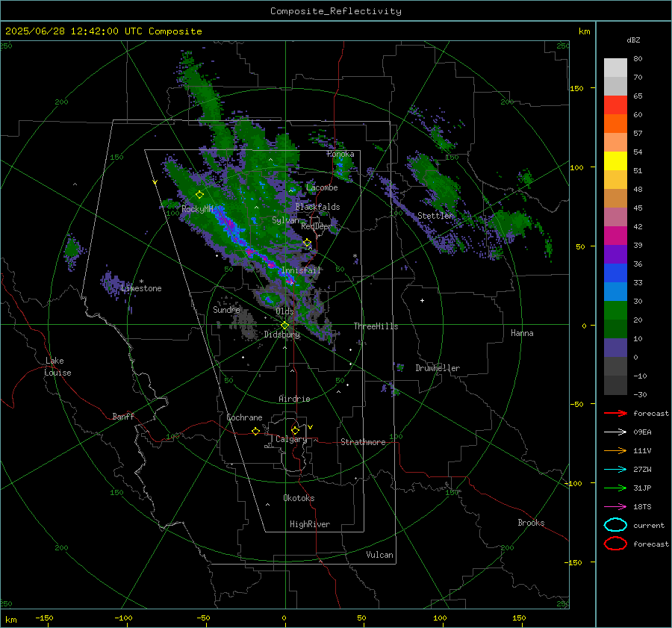The height and width of the screenshot is (628, 672).
Task: Click the red forecast ellipse legend icon
Action: point(615,544)
